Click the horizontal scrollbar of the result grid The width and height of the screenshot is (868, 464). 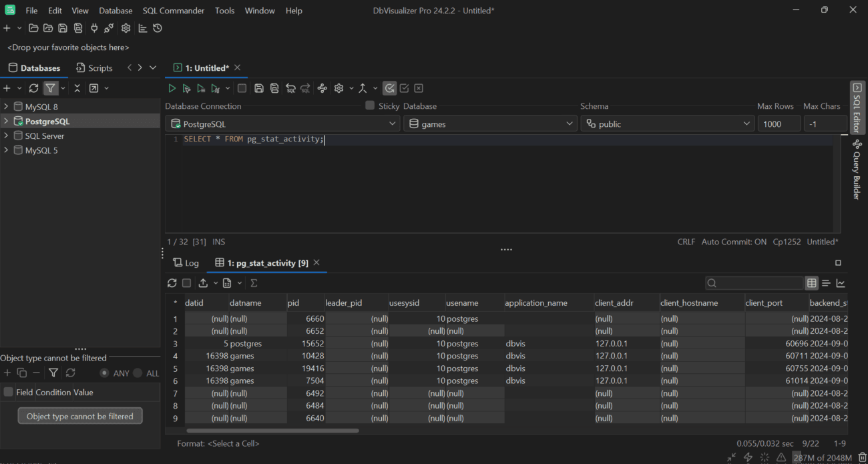pos(272,431)
